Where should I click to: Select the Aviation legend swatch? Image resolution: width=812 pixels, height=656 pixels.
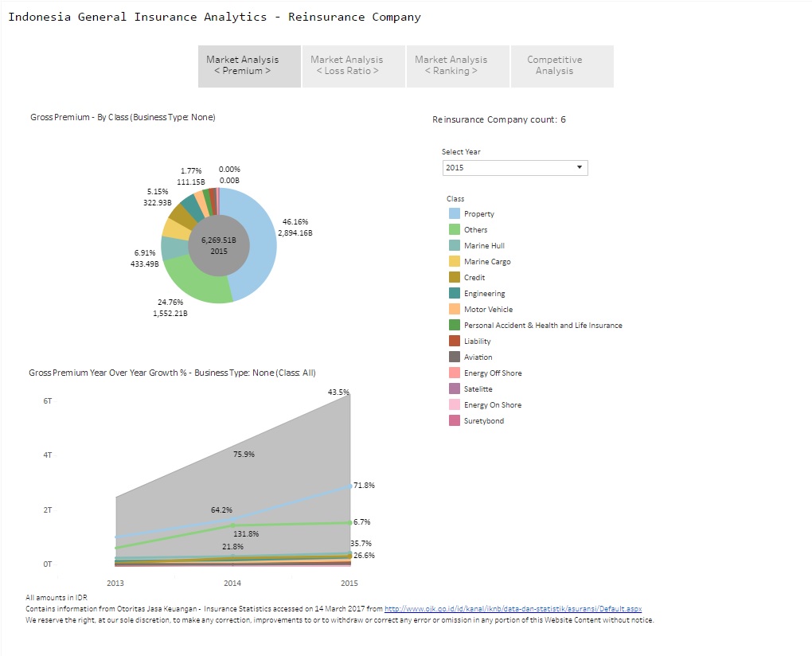tap(455, 357)
